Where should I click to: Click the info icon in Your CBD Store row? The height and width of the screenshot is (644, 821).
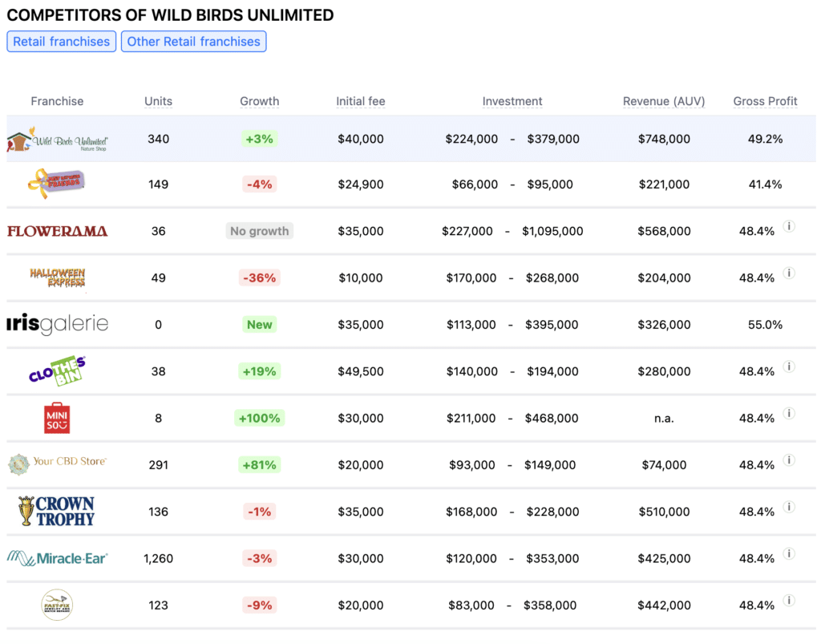tap(789, 460)
